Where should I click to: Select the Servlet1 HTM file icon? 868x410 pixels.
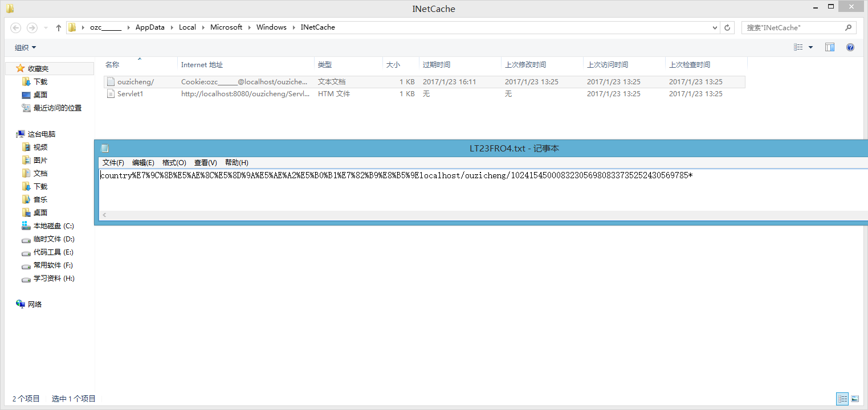tap(111, 93)
